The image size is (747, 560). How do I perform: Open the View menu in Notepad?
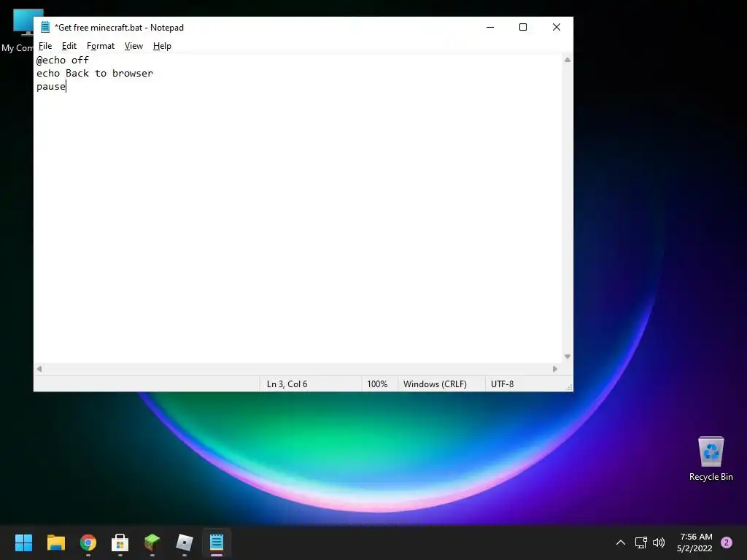[133, 46]
